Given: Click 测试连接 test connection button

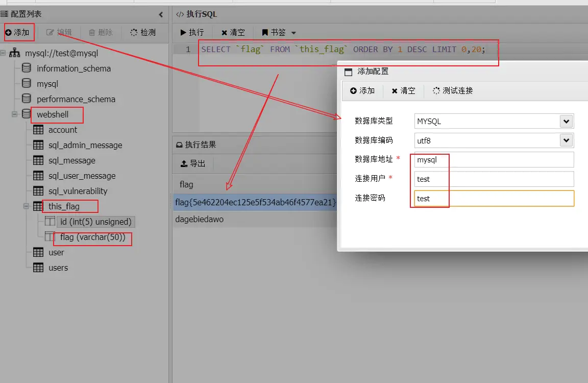Looking at the screenshot, I should 453,90.
